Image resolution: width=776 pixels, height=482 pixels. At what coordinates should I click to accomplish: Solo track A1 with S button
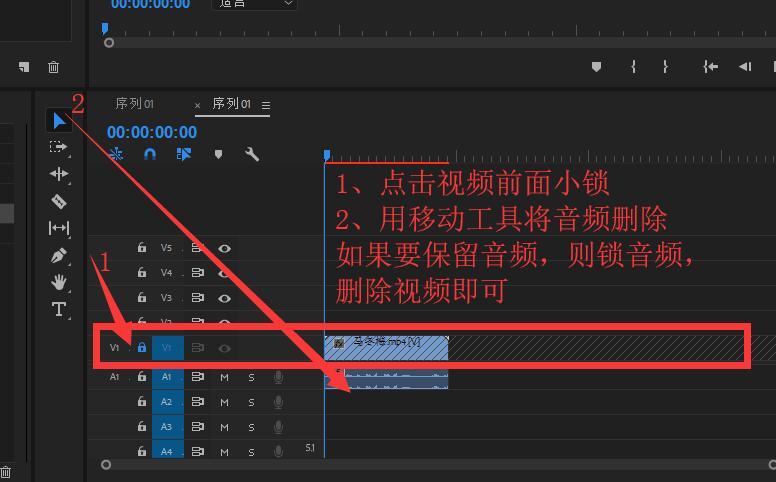point(251,378)
